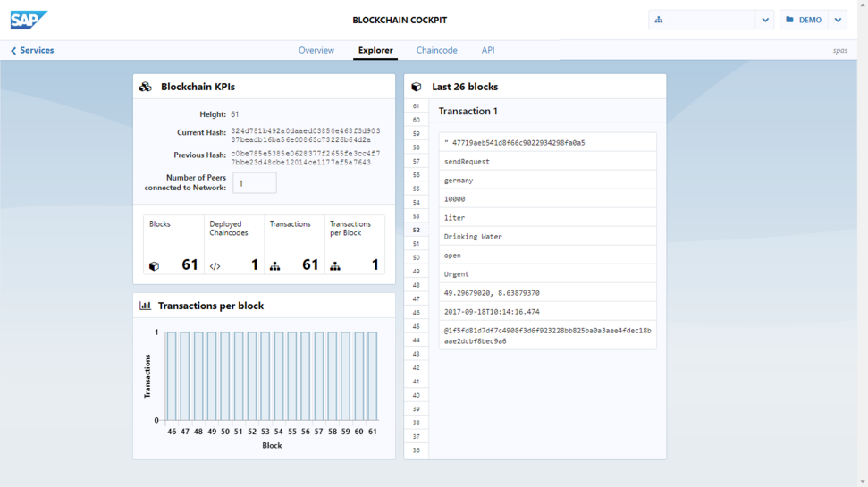Click the chart bar for block 53

[x=265, y=376]
